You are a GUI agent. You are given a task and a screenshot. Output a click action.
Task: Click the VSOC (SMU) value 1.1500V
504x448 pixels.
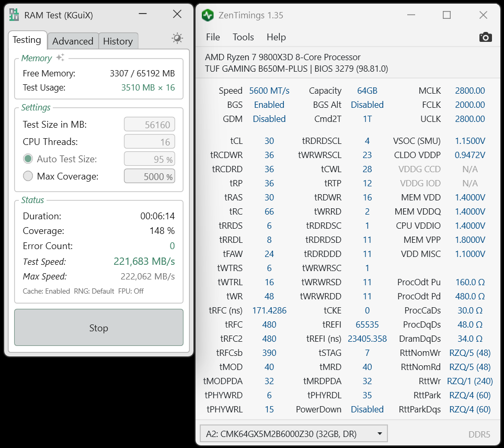pos(469,141)
